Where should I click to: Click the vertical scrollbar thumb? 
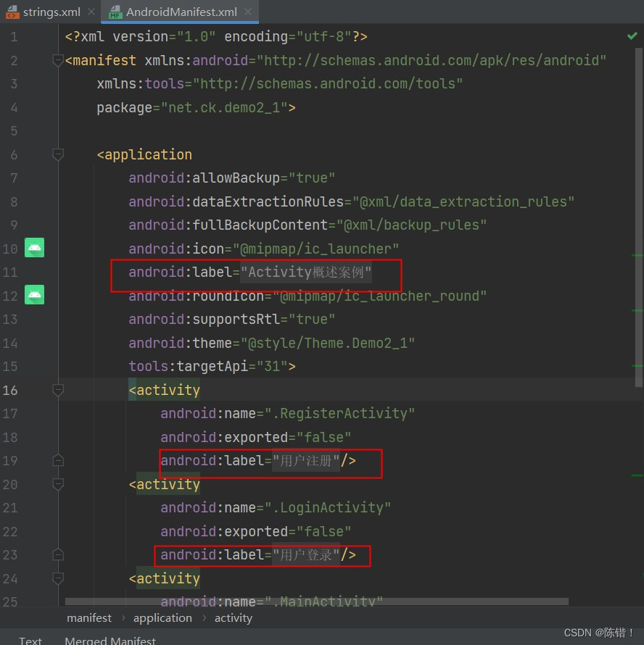(x=639, y=217)
